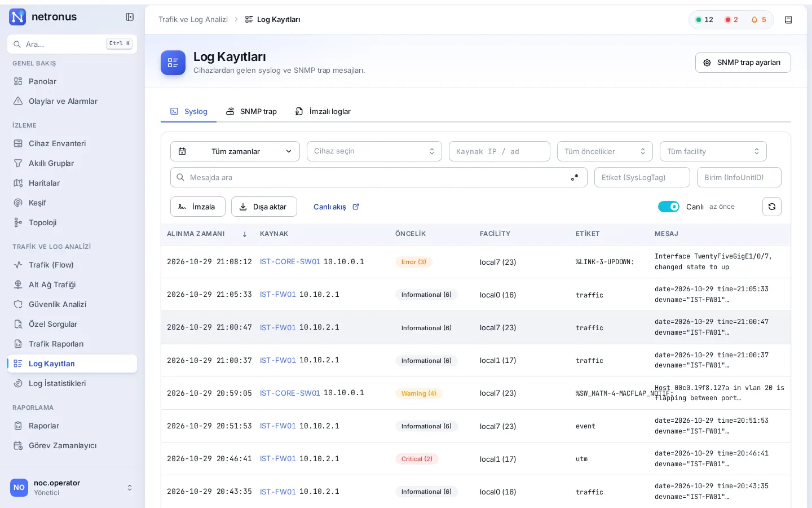This screenshot has width=812, height=508.
Task: Click the Özel Sorgular icon
Action: [18, 324]
